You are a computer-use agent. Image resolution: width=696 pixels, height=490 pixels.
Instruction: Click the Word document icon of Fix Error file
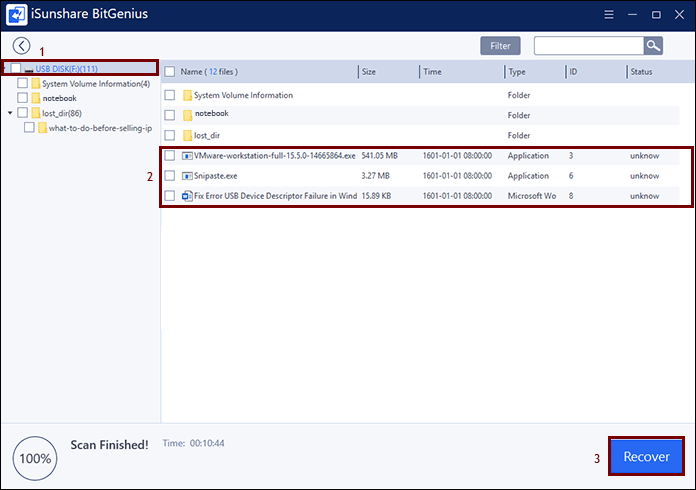point(187,196)
